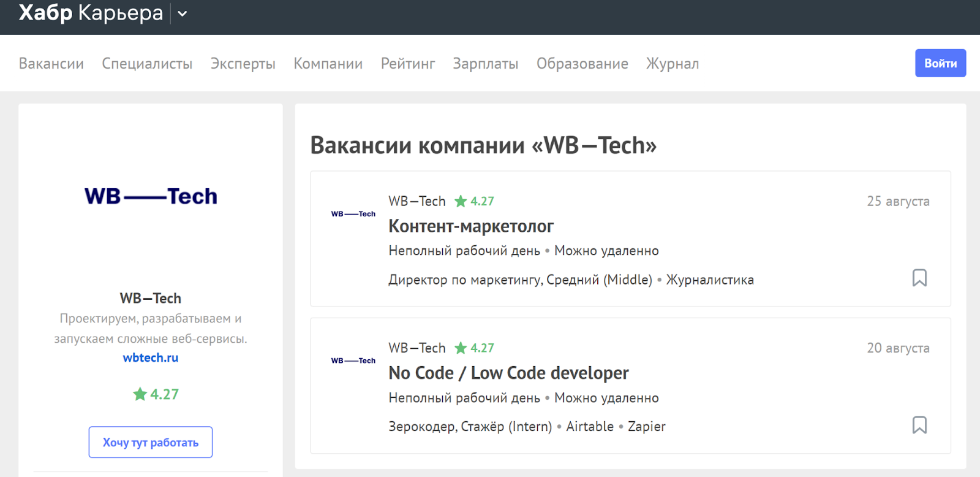Viewport: 980px width, 477px height.
Task: Bookmark the Контент-маркетолог vacancy
Action: (x=919, y=278)
